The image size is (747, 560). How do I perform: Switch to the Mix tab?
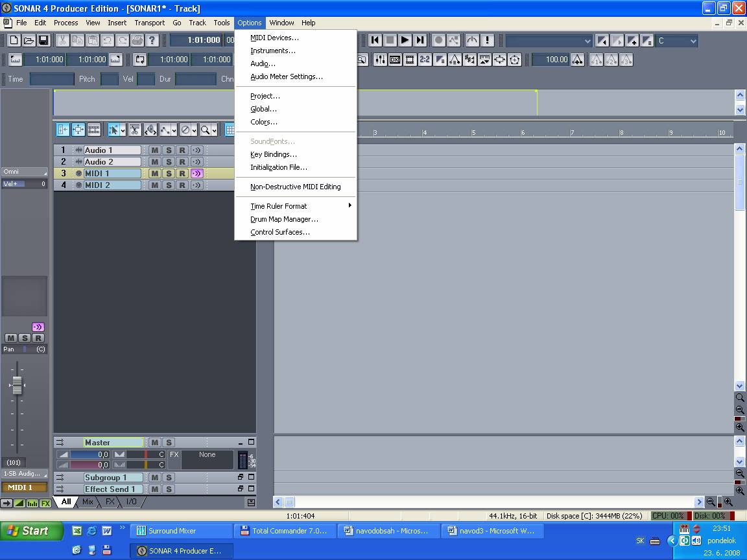(88, 502)
